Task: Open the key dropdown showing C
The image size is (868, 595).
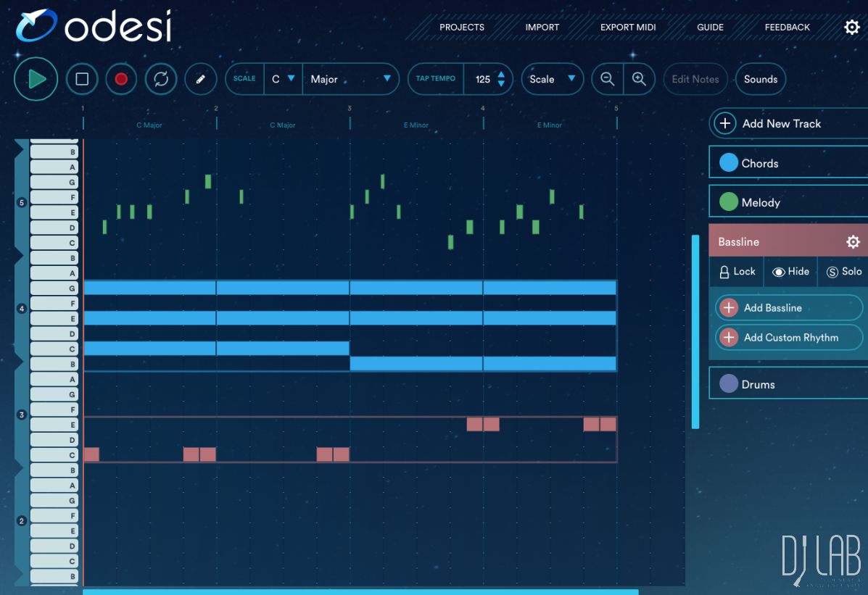Action: point(283,79)
